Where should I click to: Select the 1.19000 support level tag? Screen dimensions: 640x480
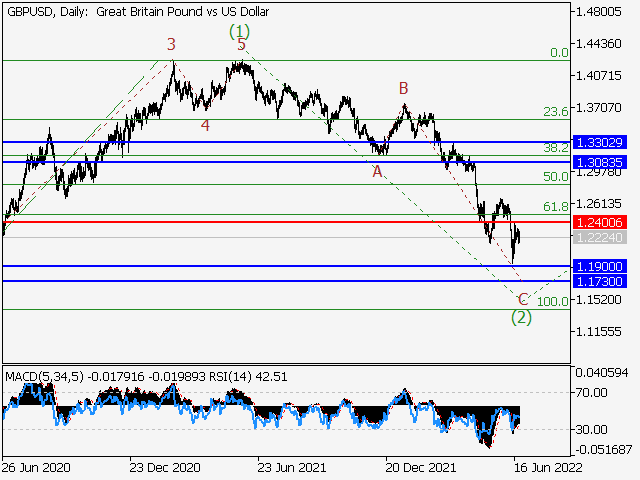point(599,267)
